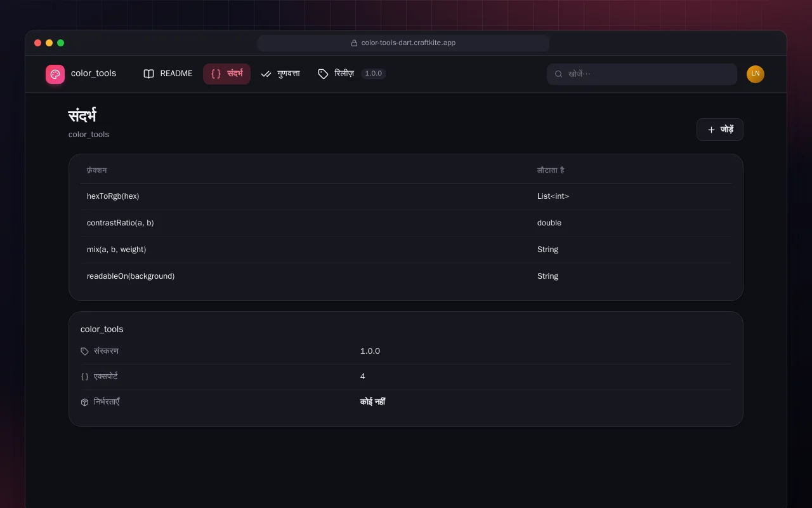
Task: Click the जोड़ें add button
Action: [720, 130]
